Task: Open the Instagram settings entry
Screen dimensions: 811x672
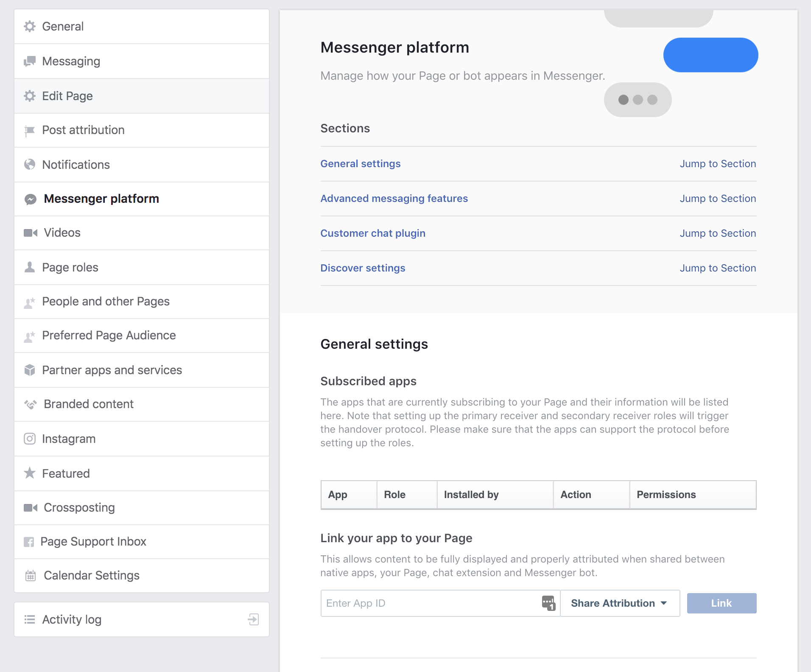Action: [x=142, y=439]
